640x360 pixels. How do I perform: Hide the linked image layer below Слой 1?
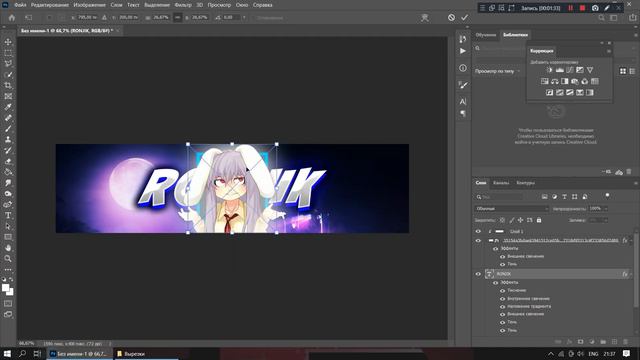(478, 241)
